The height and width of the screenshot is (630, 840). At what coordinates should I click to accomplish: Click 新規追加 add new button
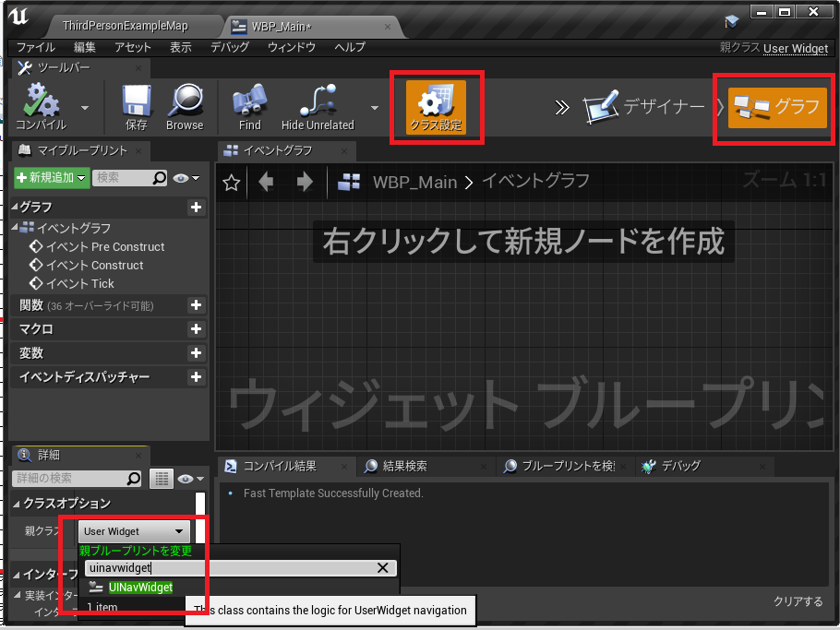tap(51, 177)
